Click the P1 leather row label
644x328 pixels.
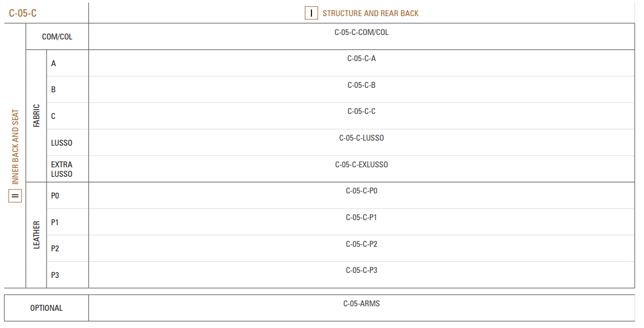click(54, 222)
